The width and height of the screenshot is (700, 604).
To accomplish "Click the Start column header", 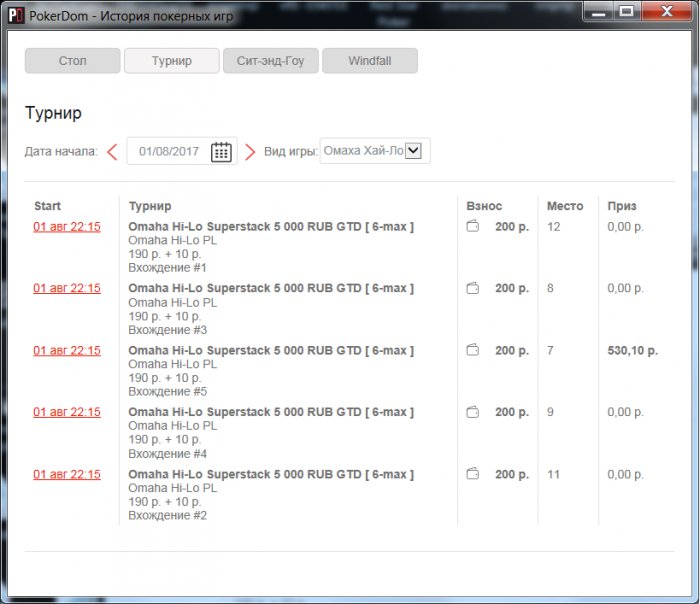I will tap(47, 206).
